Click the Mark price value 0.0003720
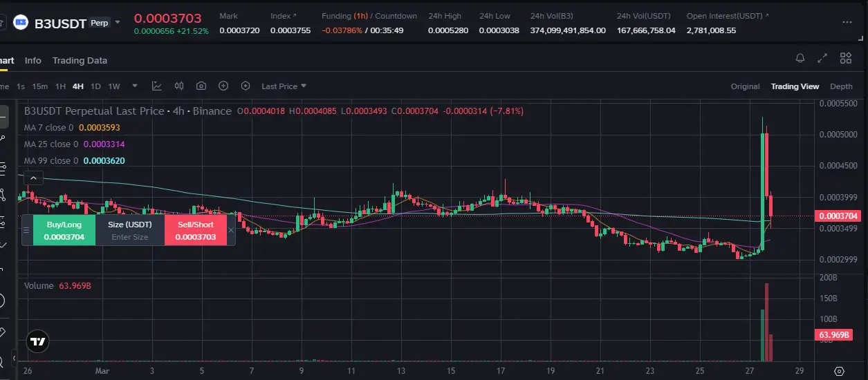This screenshot has width=868, height=380. coord(239,30)
